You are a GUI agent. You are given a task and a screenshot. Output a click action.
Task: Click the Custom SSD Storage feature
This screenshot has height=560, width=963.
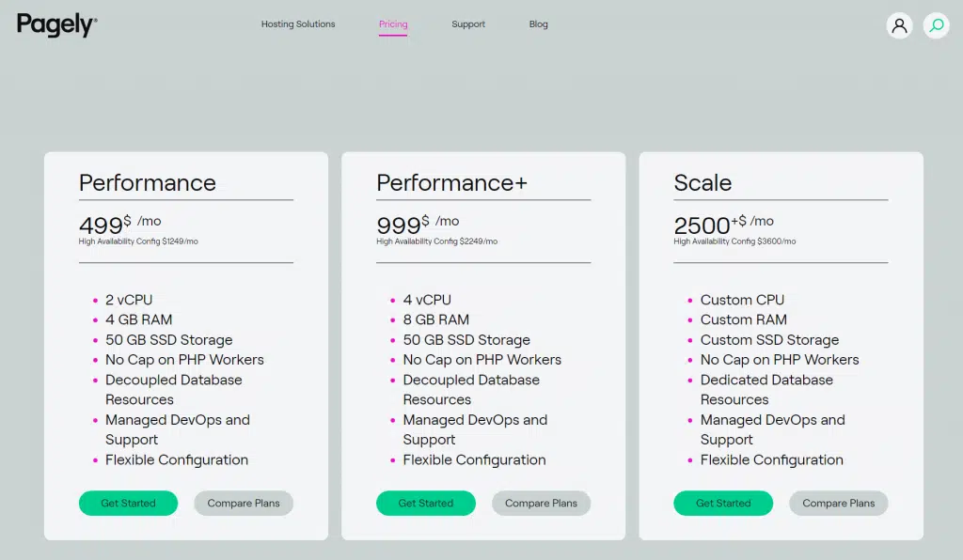coord(769,340)
